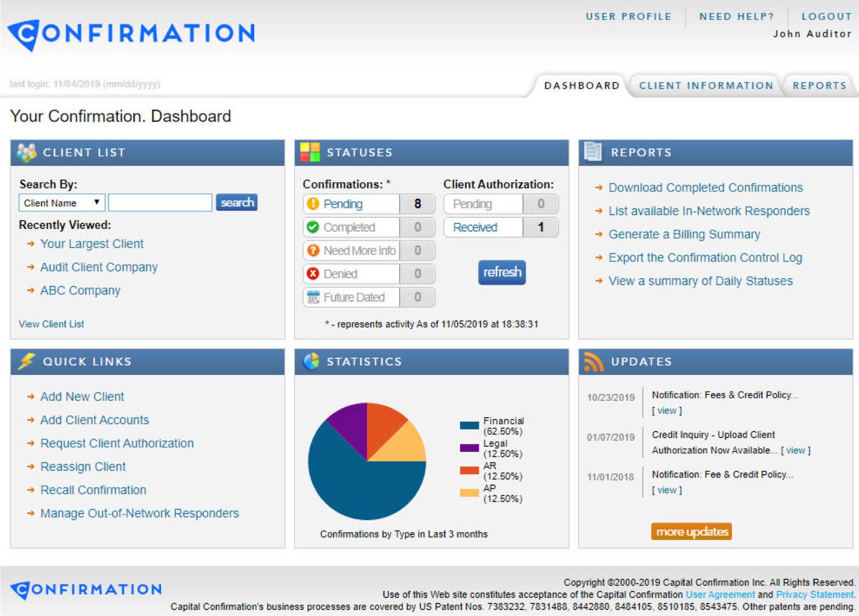
Task: Select the Add New Client link
Action: [82, 396]
